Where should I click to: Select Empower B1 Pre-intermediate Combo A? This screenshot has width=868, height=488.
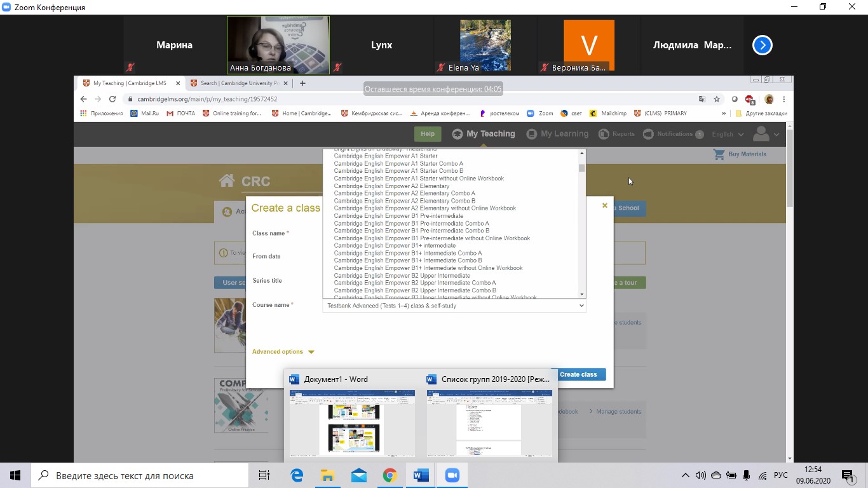[411, 224]
